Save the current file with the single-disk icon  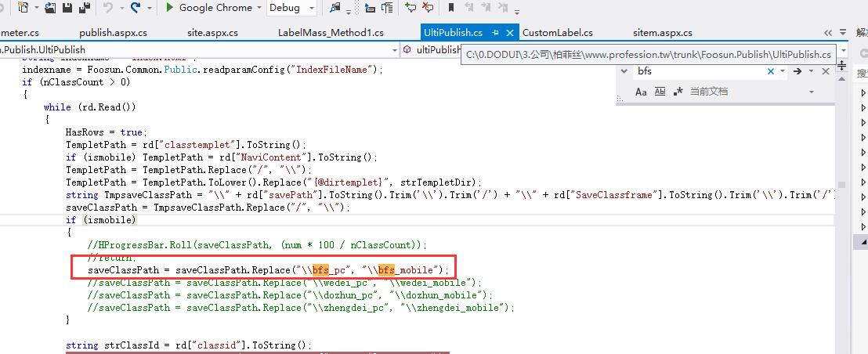click(x=67, y=7)
